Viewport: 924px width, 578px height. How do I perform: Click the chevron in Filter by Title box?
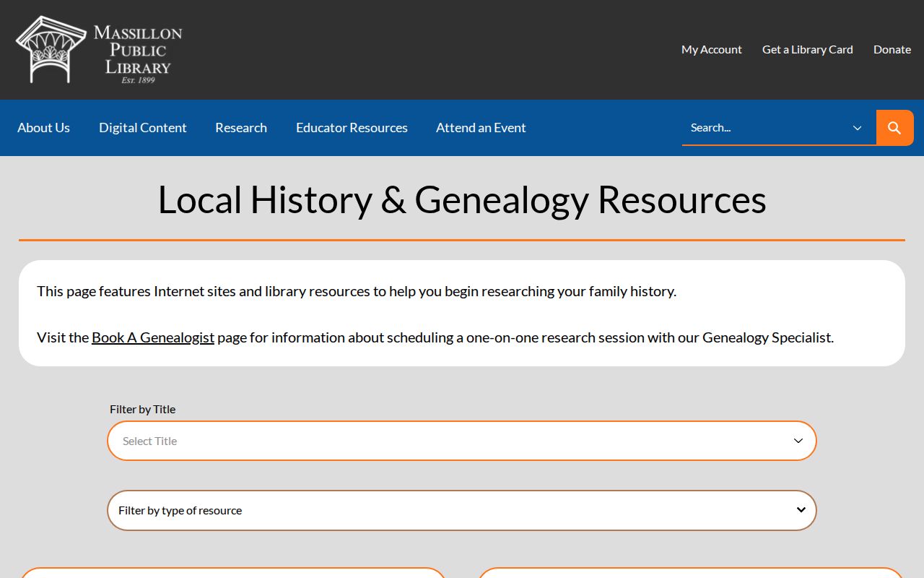(x=798, y=441)
